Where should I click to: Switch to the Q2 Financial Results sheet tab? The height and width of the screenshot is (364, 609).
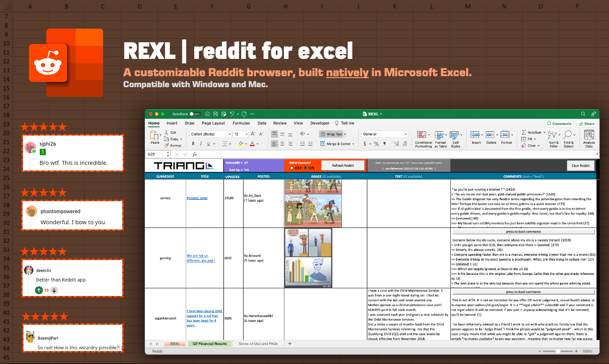tap(210, 343)
